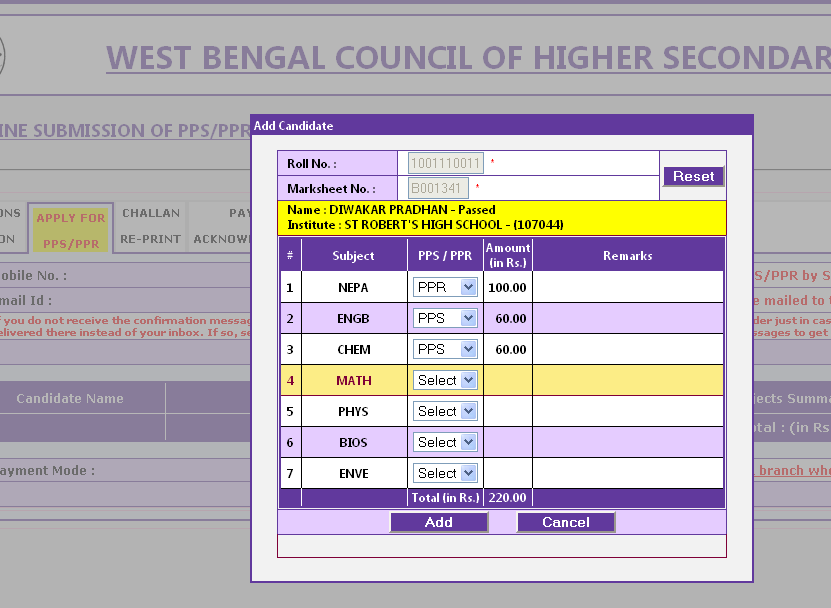Open PPS/PPR dropdown for CHEM row
Image resolution: width=831 pixels, height=608 pixels.
[445, 349]
